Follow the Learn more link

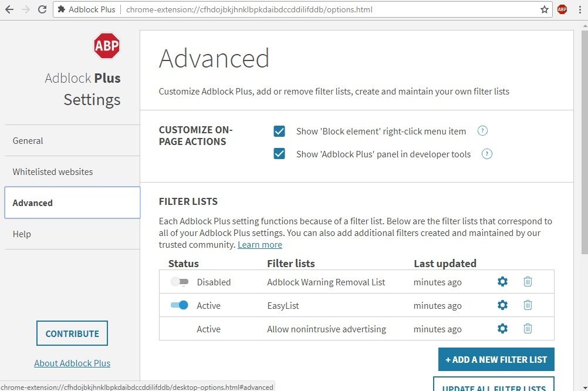(260, 245)
